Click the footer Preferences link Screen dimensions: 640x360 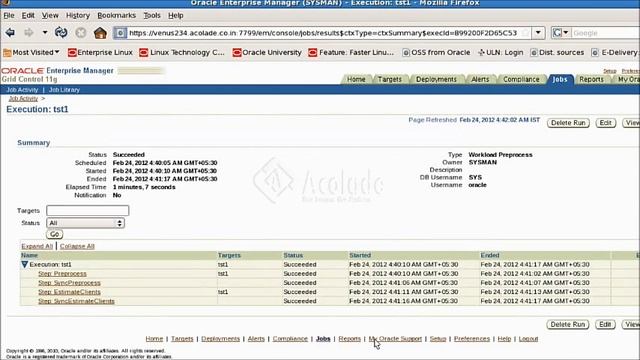tap(472, 339)
